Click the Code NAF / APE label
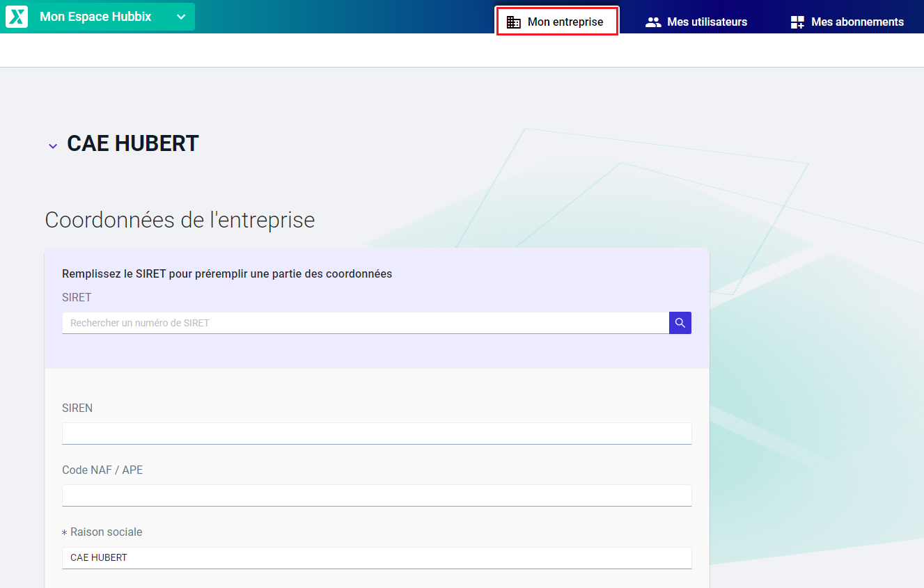Screen dimensions: 924x588 tap(102, 470)
